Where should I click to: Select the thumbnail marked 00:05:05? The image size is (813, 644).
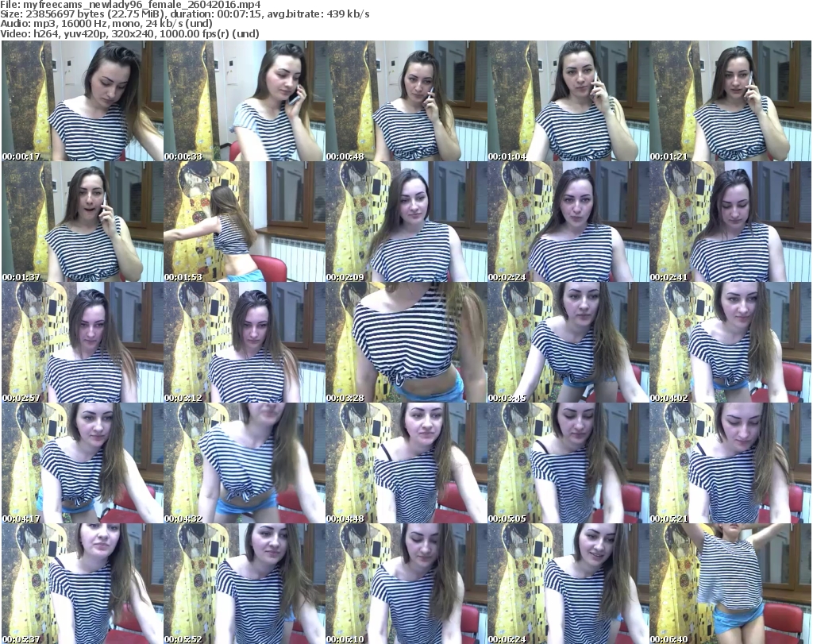(568, 464)
